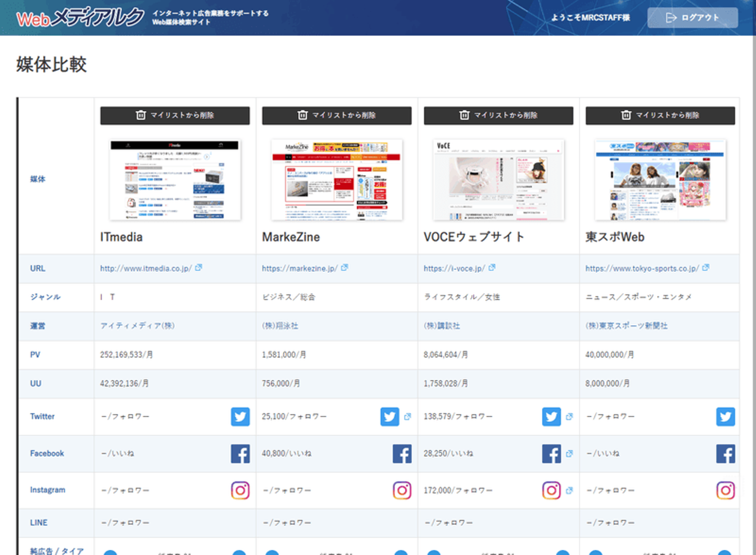Image resolution: width=756 pixels, height=555 pixels.
Task: Visit the markezine.jp URL link
Action: pos(300,269)
